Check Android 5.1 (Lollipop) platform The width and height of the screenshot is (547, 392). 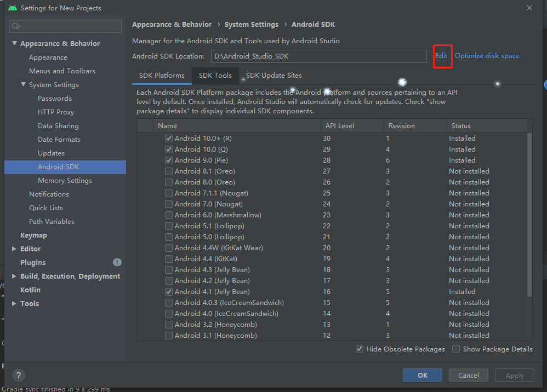[x=169, y=226]
